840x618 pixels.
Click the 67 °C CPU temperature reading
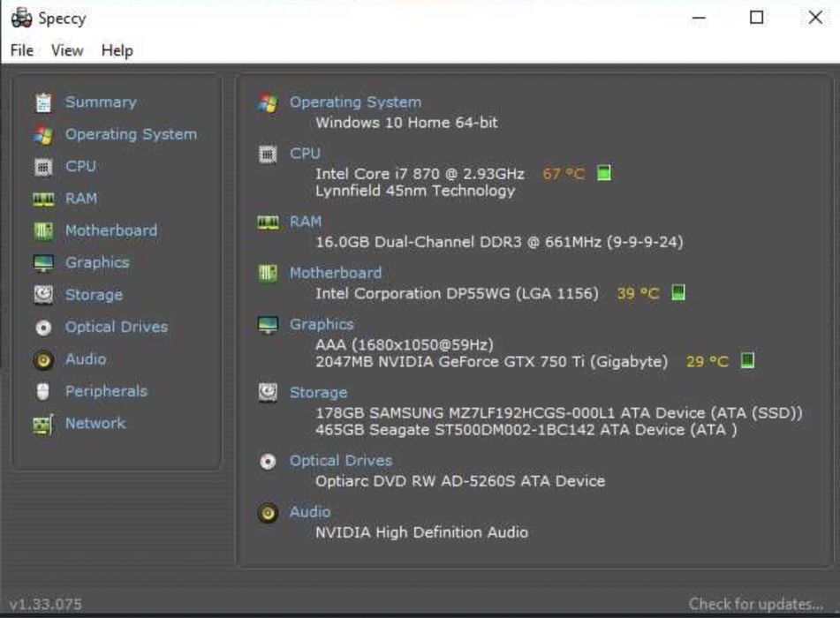[x=564, y=174]
